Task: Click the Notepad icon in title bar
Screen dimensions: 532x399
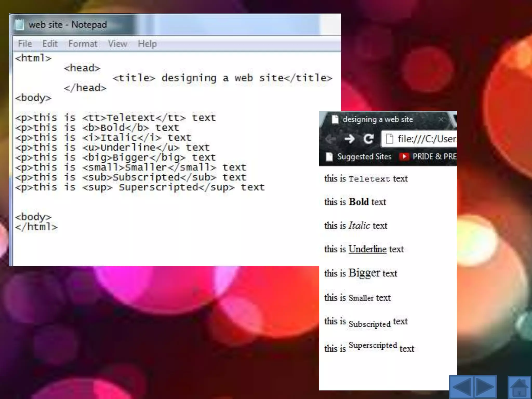Action: [19, 25]
